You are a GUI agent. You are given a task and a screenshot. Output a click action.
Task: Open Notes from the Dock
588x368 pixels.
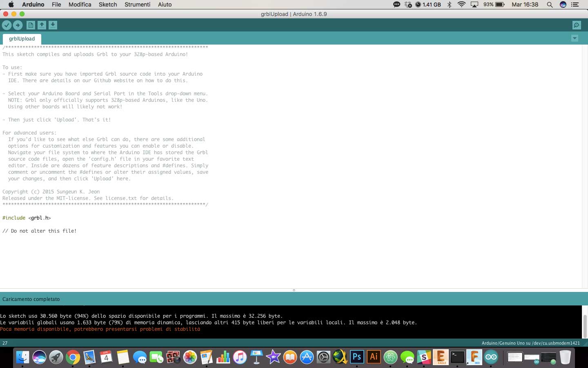tap(123, 357)
